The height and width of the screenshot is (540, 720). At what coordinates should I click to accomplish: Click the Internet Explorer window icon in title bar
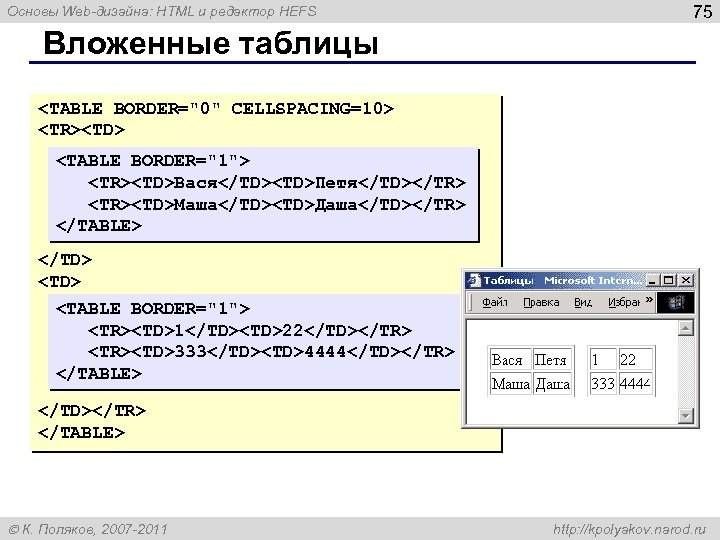[473, 280]
